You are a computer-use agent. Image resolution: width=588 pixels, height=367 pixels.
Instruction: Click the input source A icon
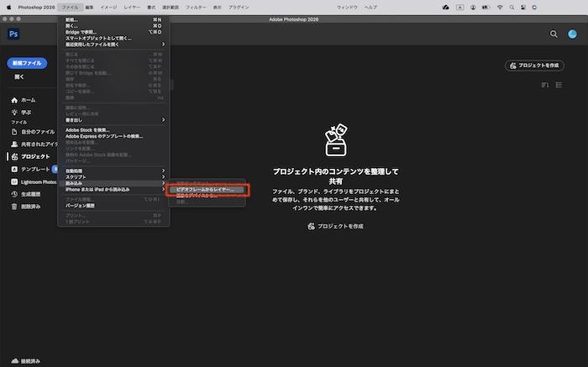pyautogui.click(x=459, y=7)
